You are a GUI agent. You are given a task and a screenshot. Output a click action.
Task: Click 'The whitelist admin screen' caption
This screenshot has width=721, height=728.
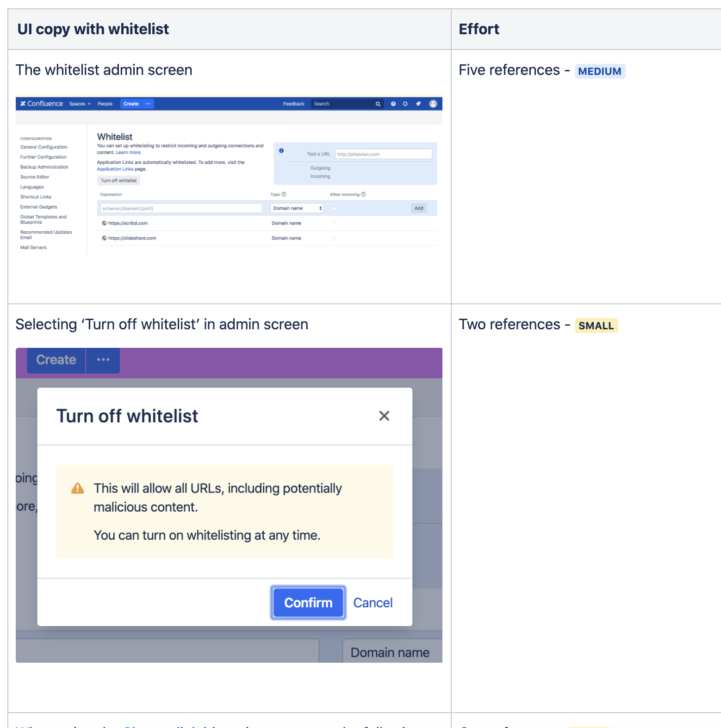(x=104, y=70)
